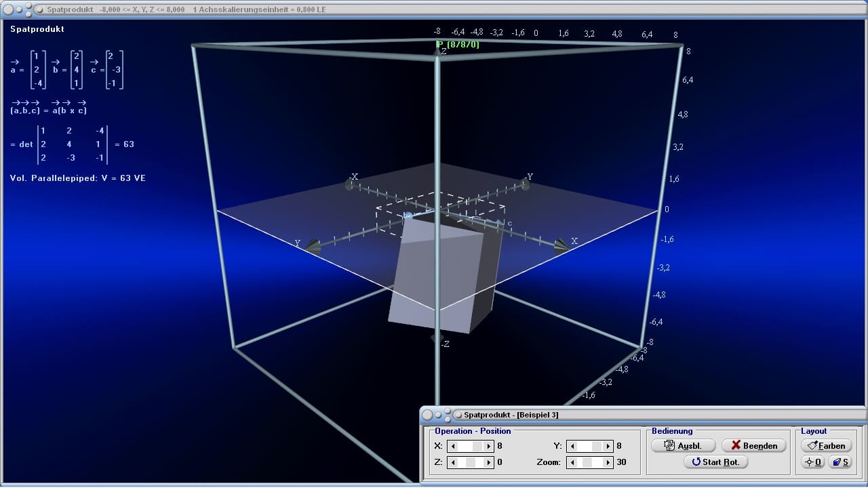Click the P (8/8/0) point label

[458, 45]
